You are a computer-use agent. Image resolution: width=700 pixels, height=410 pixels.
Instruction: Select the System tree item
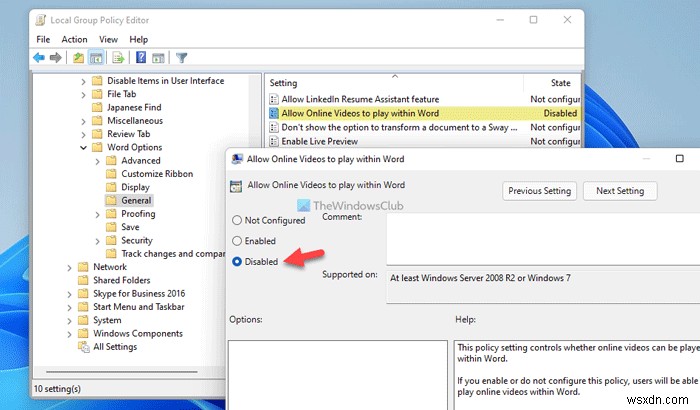click(107, 320)
